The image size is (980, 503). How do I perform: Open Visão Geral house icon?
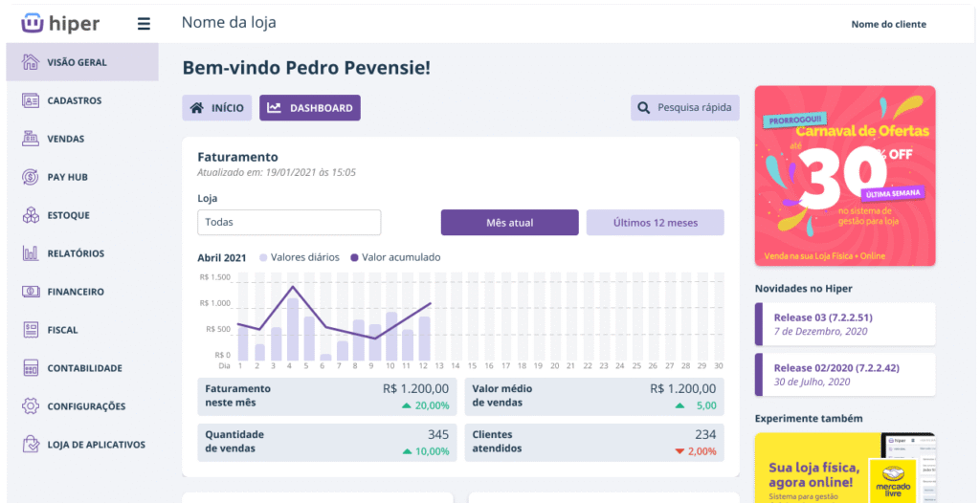point(30,62)
